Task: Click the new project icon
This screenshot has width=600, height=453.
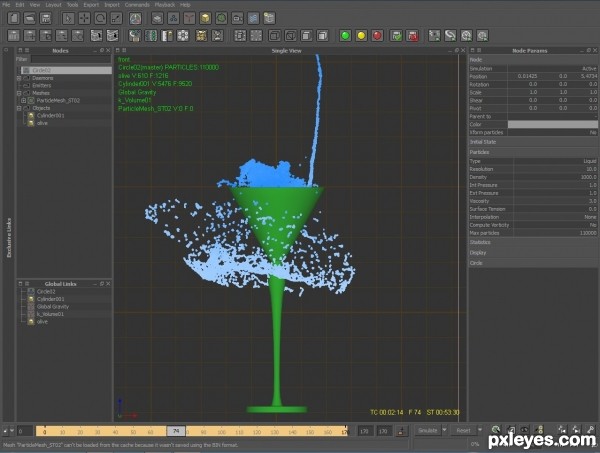Action: (14, 18)
